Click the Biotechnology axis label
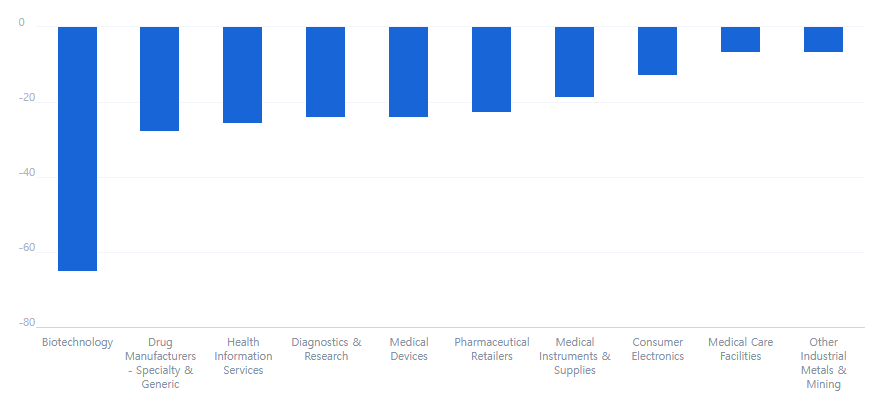The width and height of the screenshot is (885, 403). click(77, 342)
